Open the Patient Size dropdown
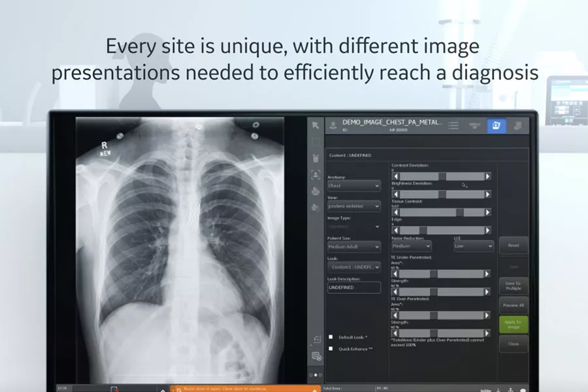This screenshot has width=588, height=392. point(353,247)
